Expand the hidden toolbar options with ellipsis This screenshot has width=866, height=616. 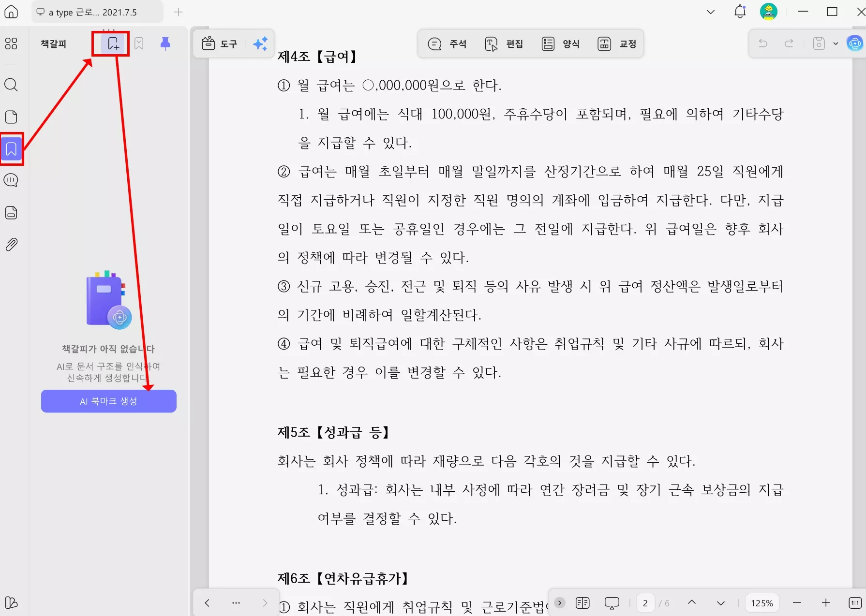236,602
